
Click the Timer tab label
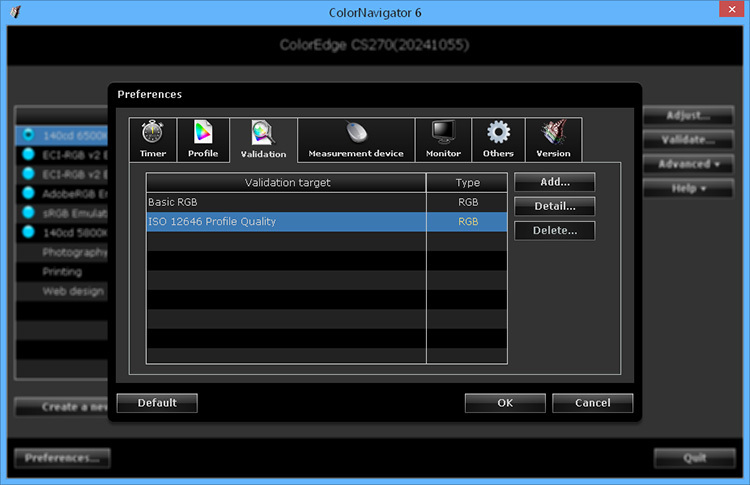click(153, 154)
